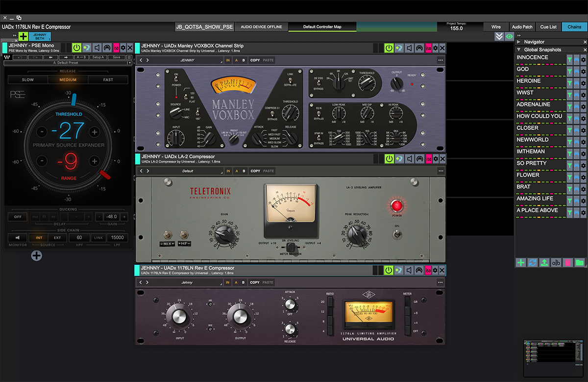Click the AUDIO DEVICE OFFLINE button
The height and width of the screenshot is (382, 588).
click(261, 27)
